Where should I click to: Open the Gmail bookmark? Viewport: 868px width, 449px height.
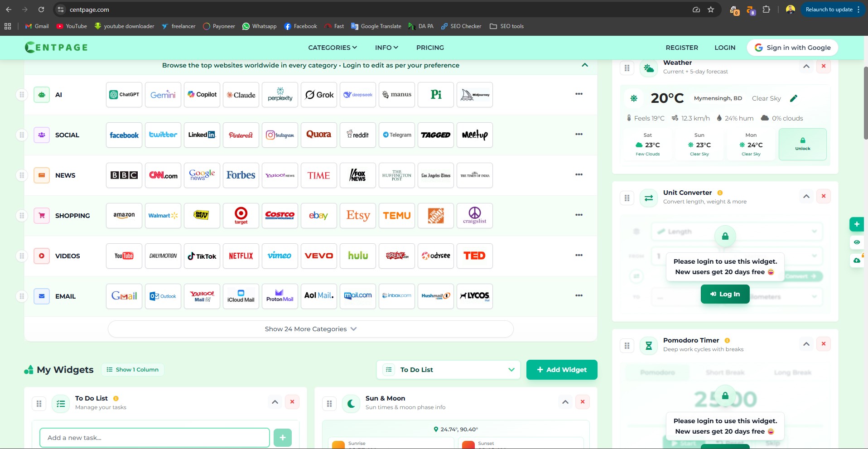[x=37, y=26]
